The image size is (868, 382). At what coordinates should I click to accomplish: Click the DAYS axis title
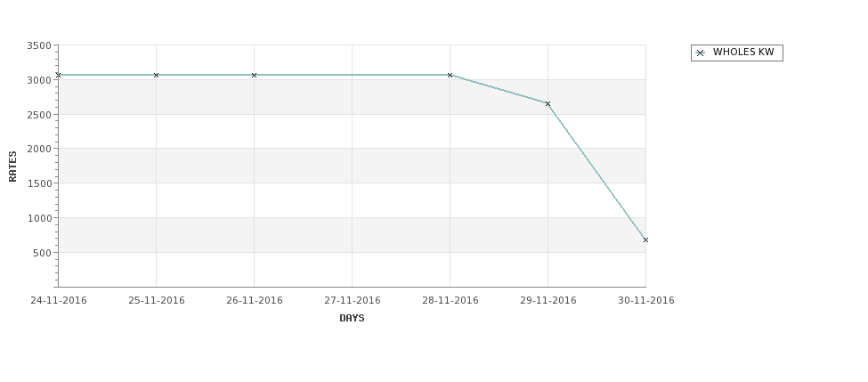352,319
